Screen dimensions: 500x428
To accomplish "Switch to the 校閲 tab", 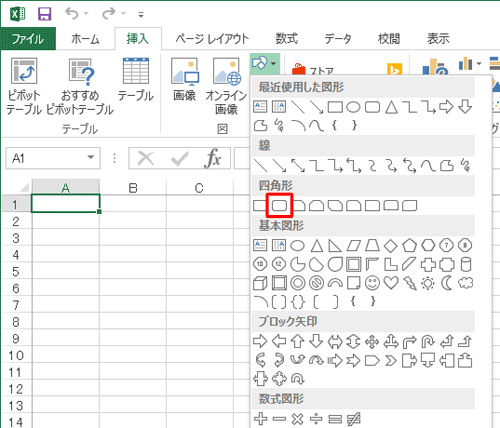I will 389,39.
